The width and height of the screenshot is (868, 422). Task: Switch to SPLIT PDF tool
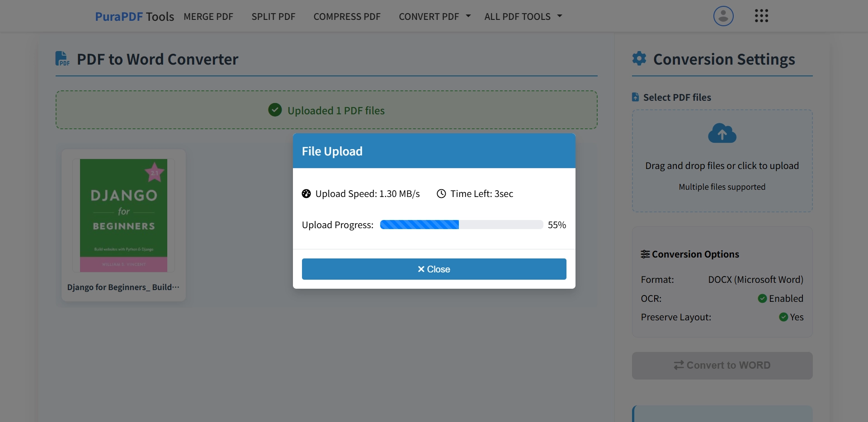pyautogui.click(x=273, y=16)
